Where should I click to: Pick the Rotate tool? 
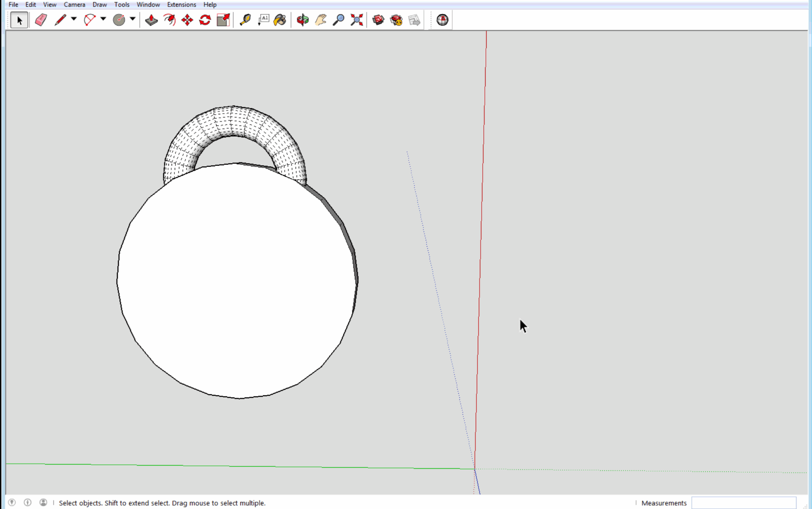point(205,20)
